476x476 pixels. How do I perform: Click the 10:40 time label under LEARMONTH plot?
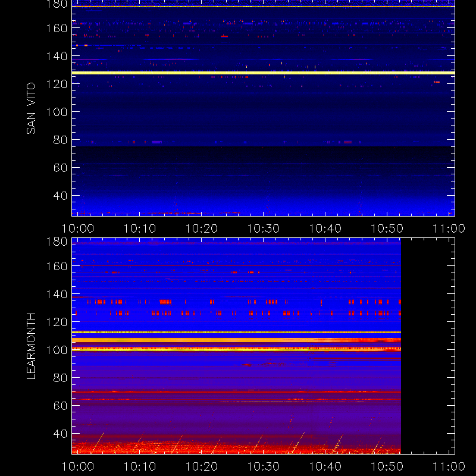(x=325, y=466)
